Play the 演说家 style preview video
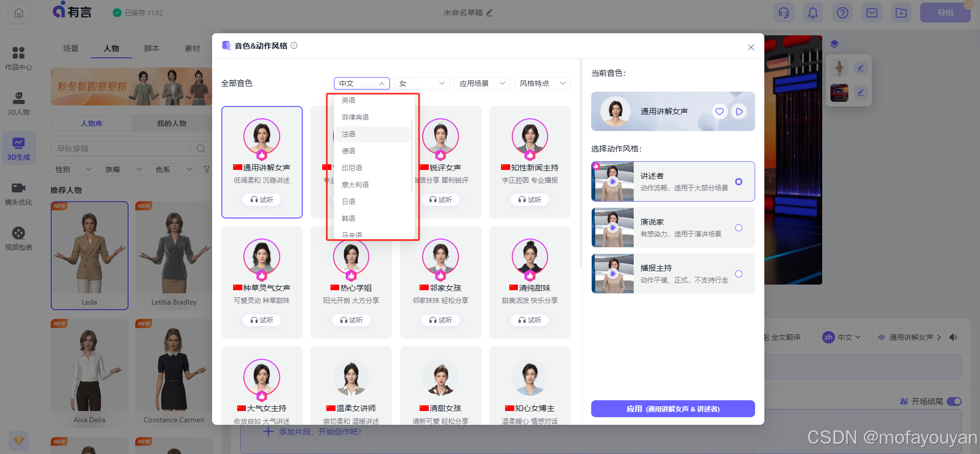 point(613,228)
